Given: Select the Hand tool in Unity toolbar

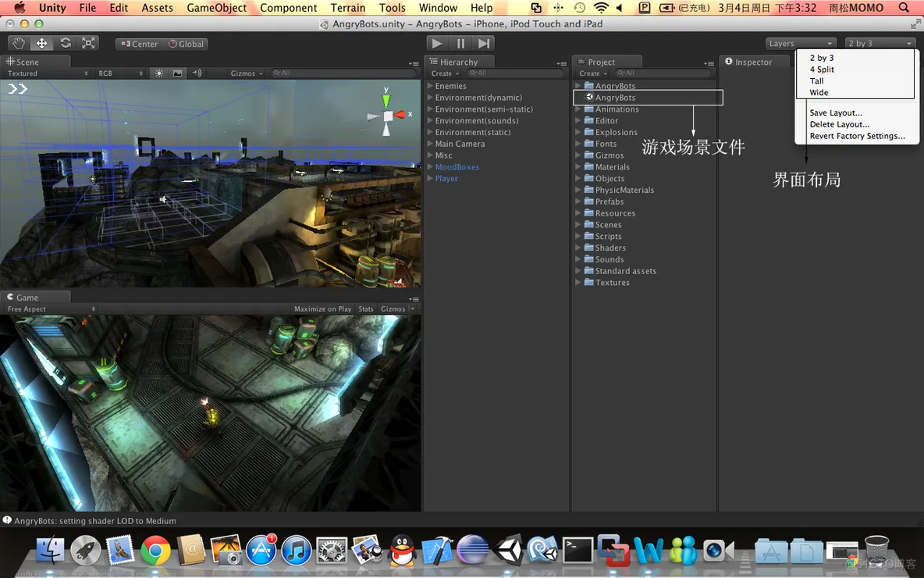Looking at the screenshot, I should click(x=19, y=43).
